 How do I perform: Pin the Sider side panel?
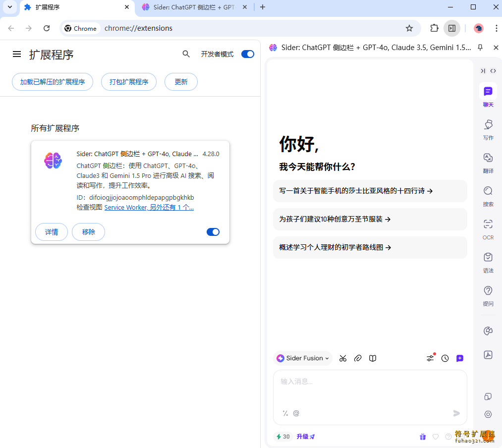tap(480, 48)
